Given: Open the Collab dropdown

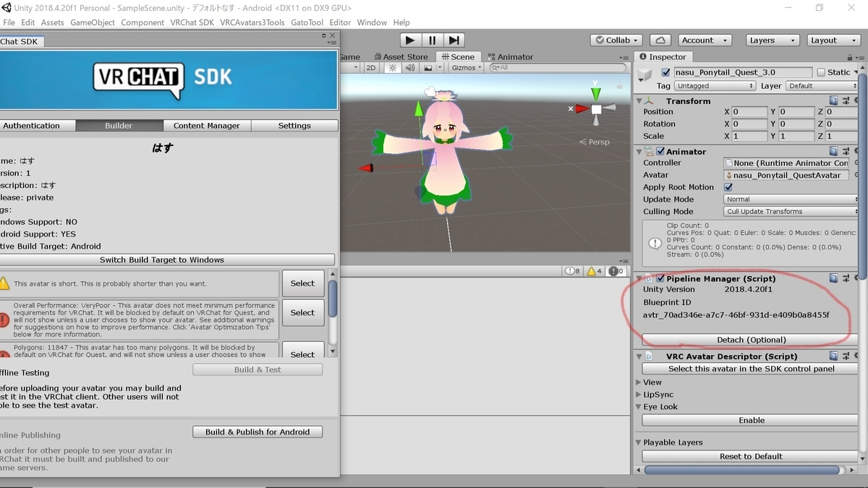Looking at the screenshot, I should [617, 40].
